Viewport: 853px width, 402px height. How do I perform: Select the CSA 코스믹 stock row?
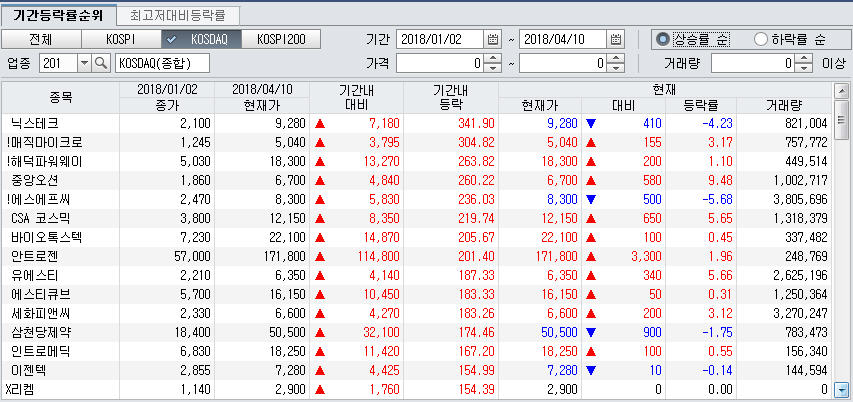[x=417, y=218]
